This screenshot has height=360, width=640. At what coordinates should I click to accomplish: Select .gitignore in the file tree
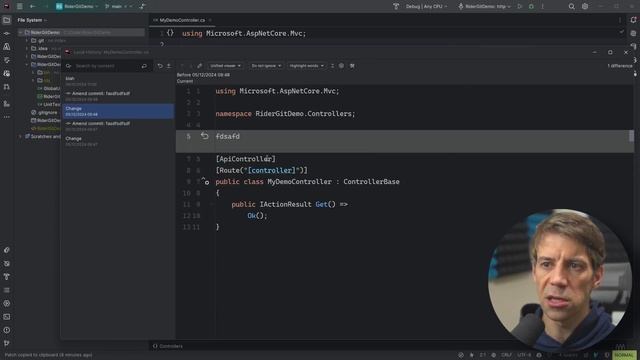[44, 112]
